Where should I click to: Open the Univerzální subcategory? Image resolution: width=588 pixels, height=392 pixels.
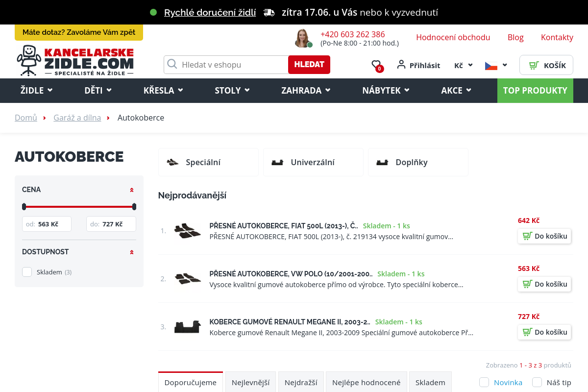coord(313,162)
